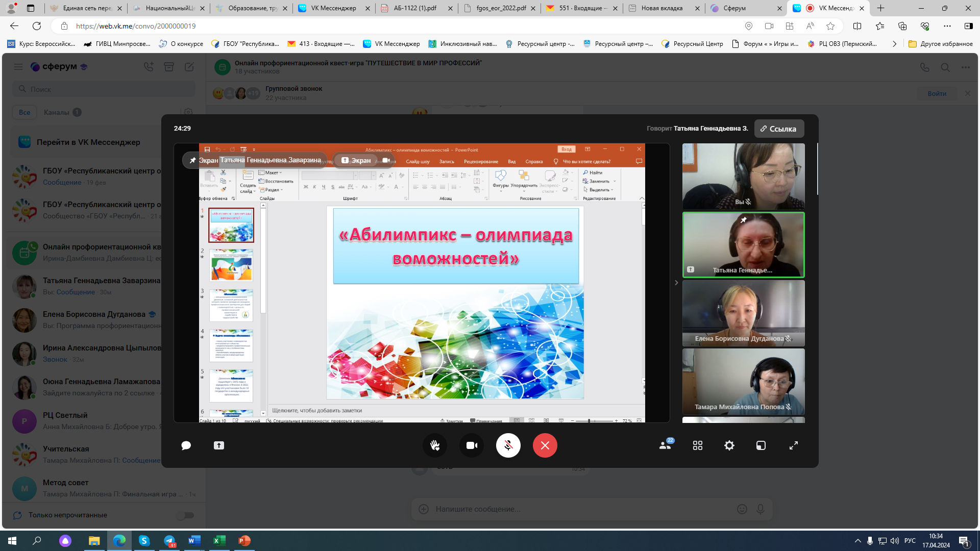Switch to АБ-1122 (1).pdf browser tab
The image size is (980, 551).
416,8
